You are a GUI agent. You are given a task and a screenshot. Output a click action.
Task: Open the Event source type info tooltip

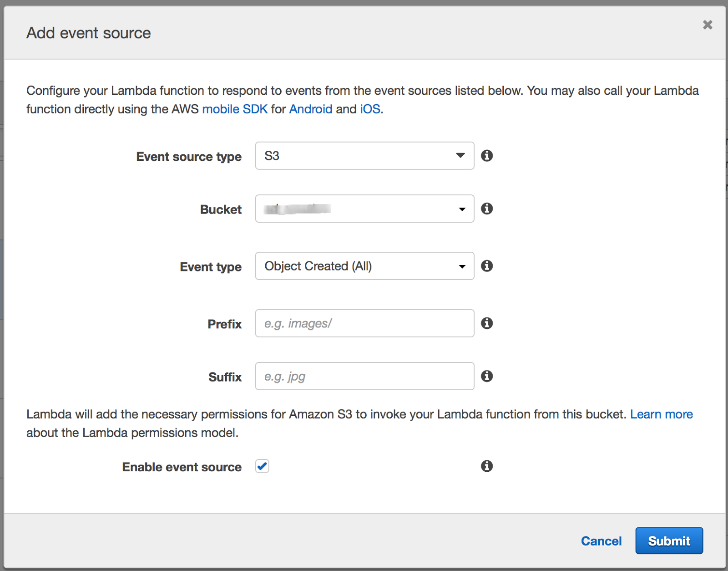click(x=486, y=156)
